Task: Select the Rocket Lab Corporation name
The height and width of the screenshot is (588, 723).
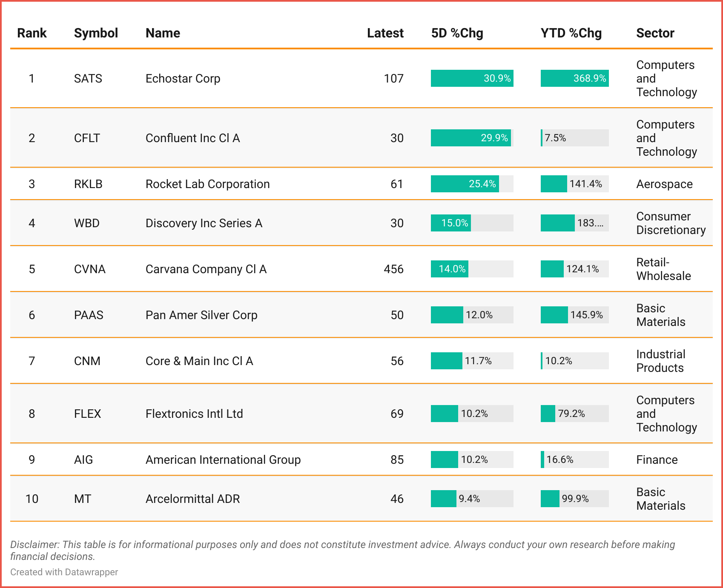Action: [x=207, y=184]
